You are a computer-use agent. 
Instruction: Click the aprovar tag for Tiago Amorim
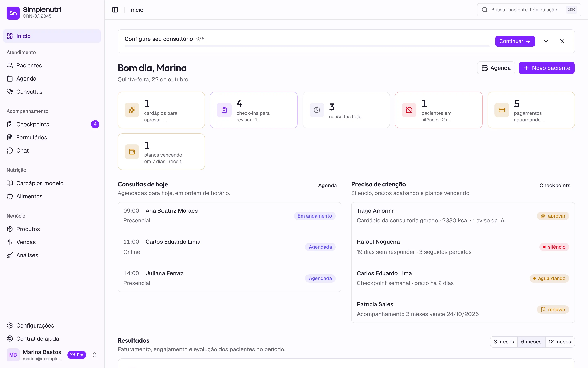553,216
